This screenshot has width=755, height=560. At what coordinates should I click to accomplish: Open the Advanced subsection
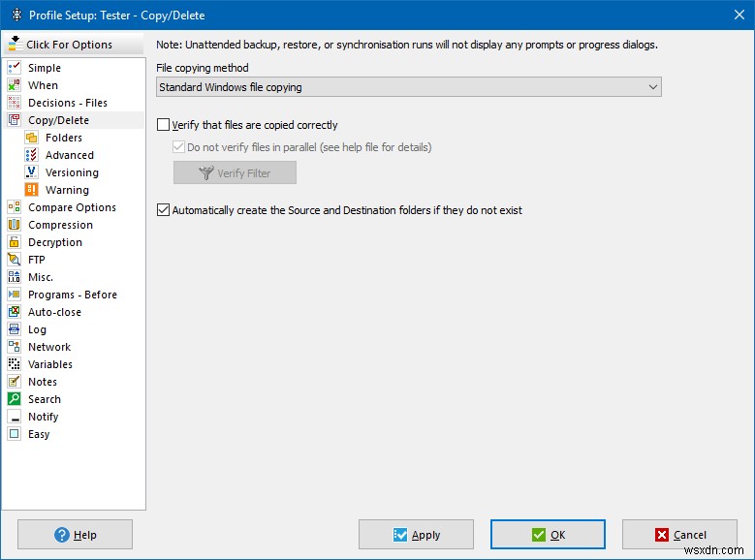[70, 155]
